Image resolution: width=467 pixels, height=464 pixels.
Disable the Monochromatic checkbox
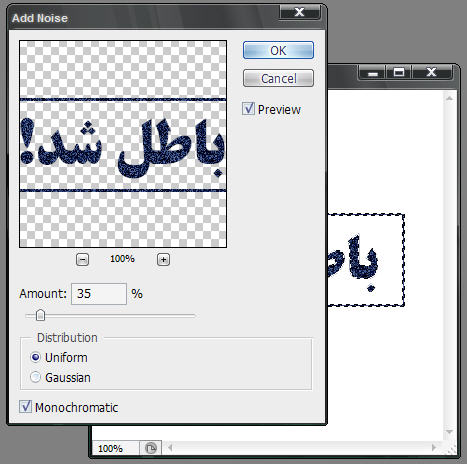(25, 407)
